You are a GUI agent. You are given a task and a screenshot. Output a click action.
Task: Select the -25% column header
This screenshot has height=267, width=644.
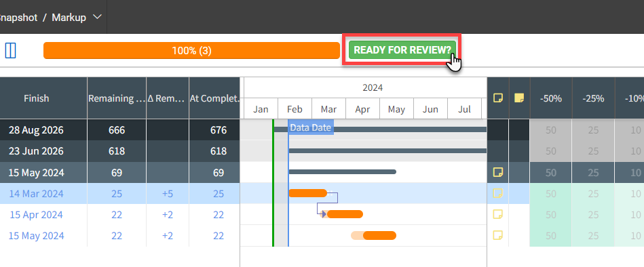593,98
